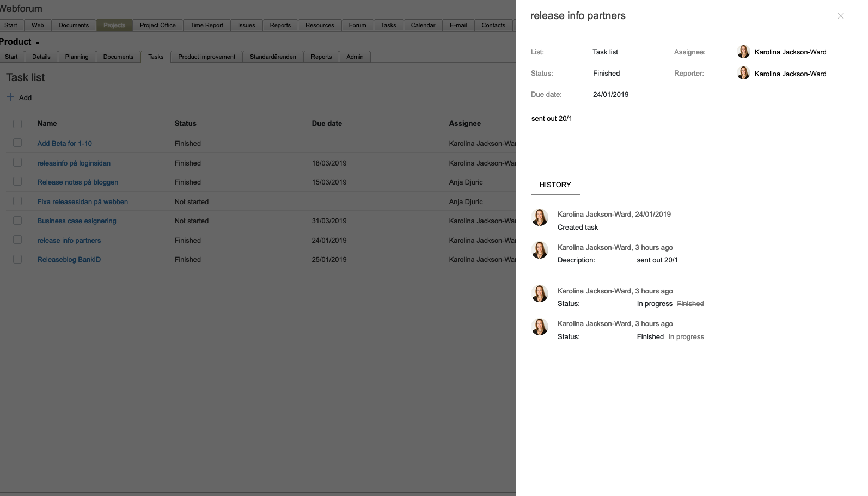The image size is (868, 496).
Task: Sort by Assignee column header
Action: pos(465,123)
